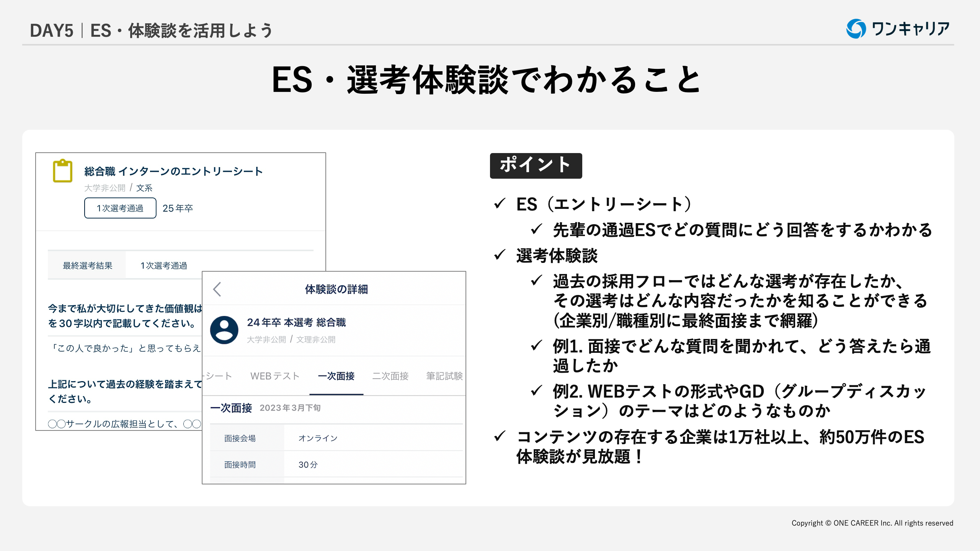Switch to the 筆記試験 tab

[x=444, y=376]
